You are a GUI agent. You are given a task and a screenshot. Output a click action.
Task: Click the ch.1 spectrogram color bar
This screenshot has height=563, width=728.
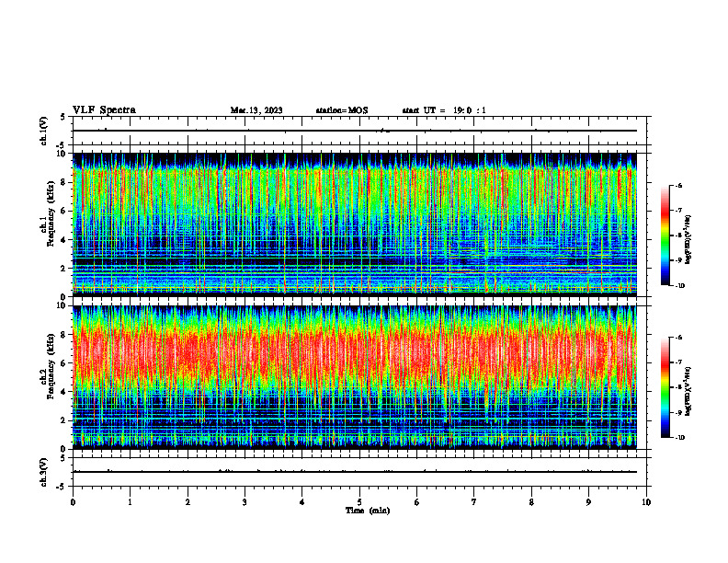tap(665, 236)
